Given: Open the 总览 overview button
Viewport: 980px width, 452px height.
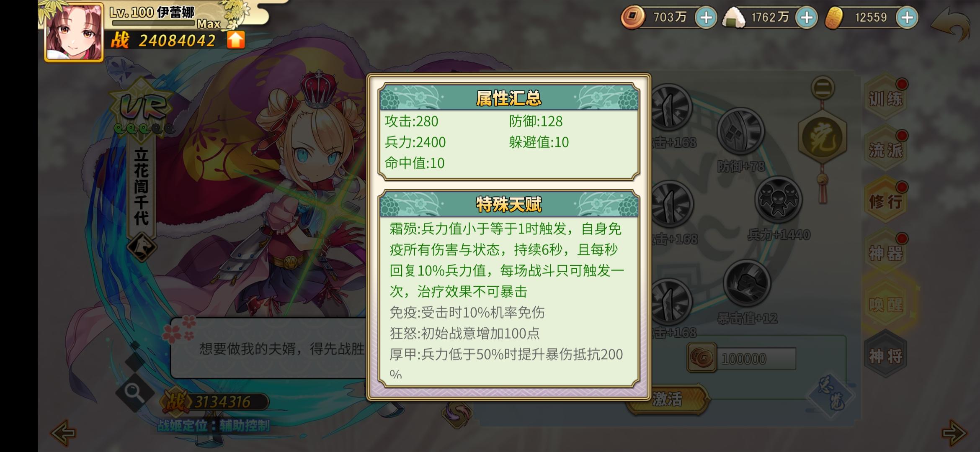Looking at the screenshot, I should point(832,395).
